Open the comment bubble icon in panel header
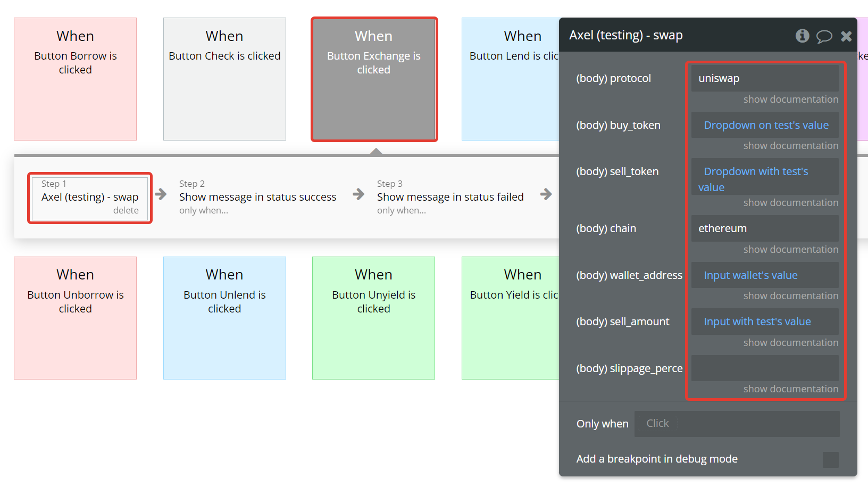The width and height of the screenshot is (868, 486). [824, 36]
